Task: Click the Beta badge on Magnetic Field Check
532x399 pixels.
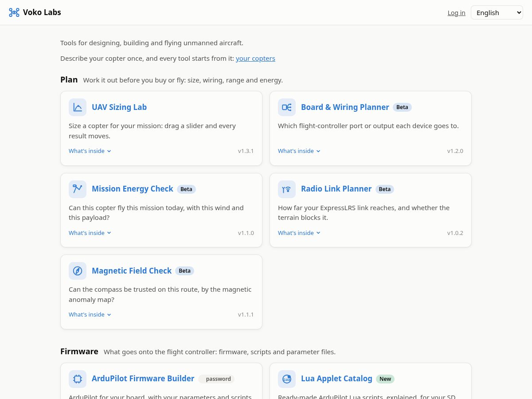Action: pyautogui.click(x=184, y=271)
